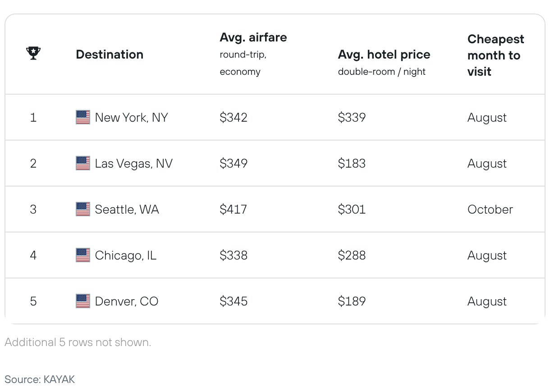Click the flag icon beside Seattle, WA
Screen dimensions: 550x392
click(83, 209)
